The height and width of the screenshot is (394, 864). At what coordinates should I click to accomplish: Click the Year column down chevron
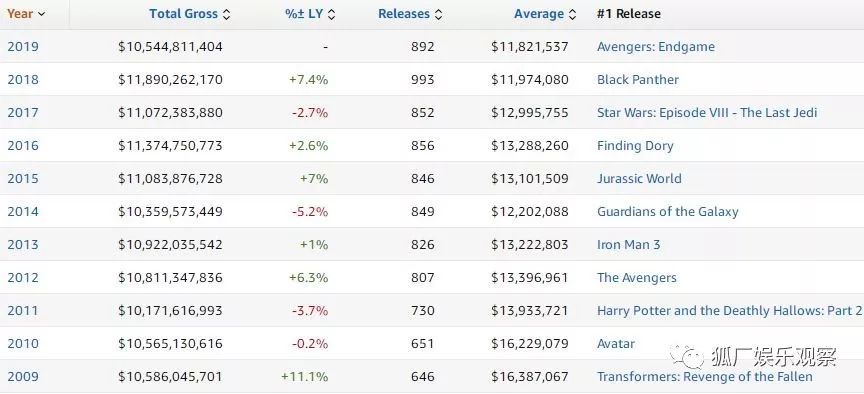click(41, 14)
